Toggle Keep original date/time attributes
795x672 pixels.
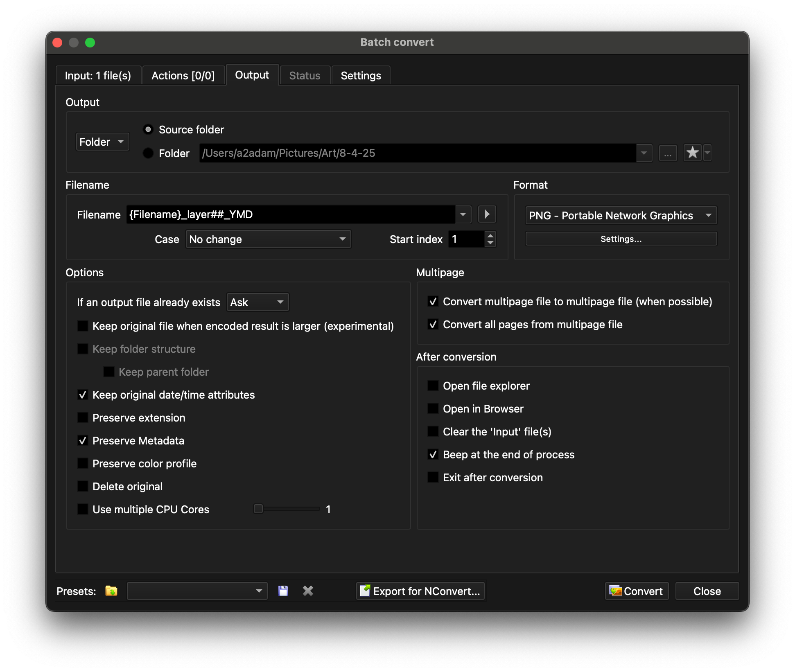tap(83, 395)
